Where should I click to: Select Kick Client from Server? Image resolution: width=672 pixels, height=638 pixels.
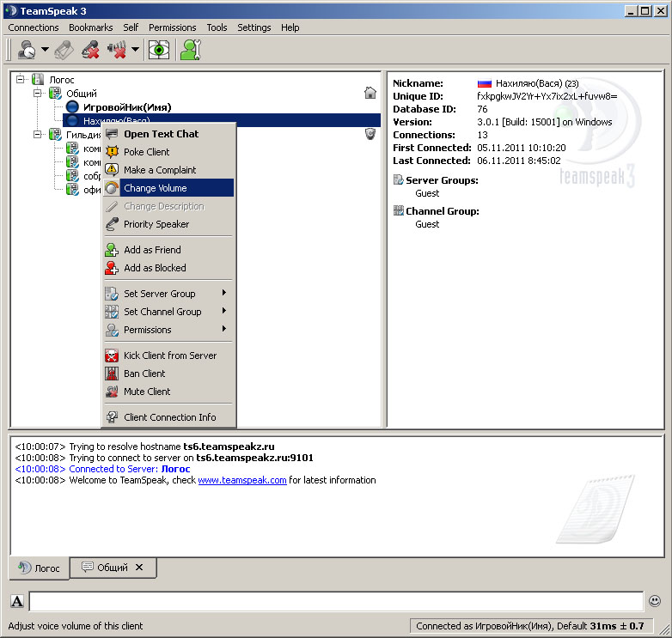[x=168, y=355]
